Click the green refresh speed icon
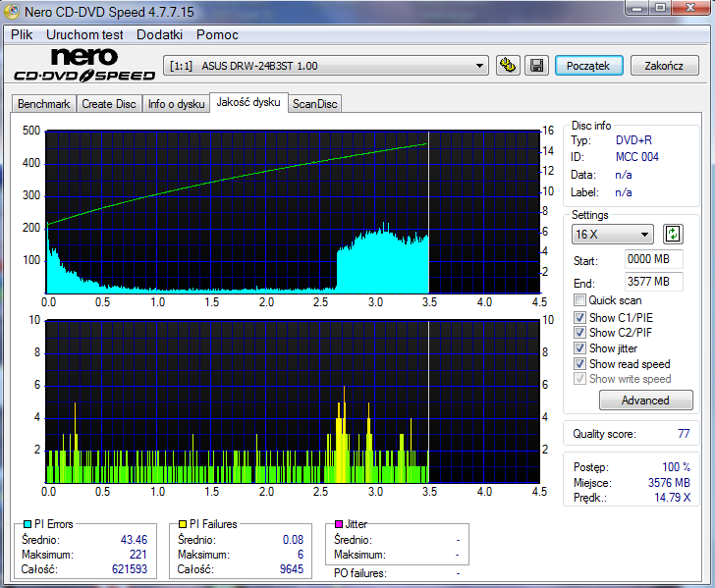715x588 pixels. (x=673, y=235)
